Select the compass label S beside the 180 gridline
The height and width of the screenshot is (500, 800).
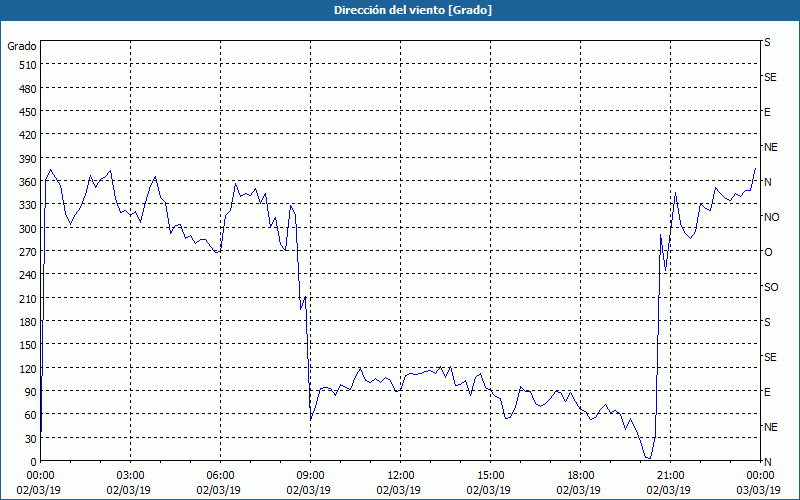click(767, 322)
